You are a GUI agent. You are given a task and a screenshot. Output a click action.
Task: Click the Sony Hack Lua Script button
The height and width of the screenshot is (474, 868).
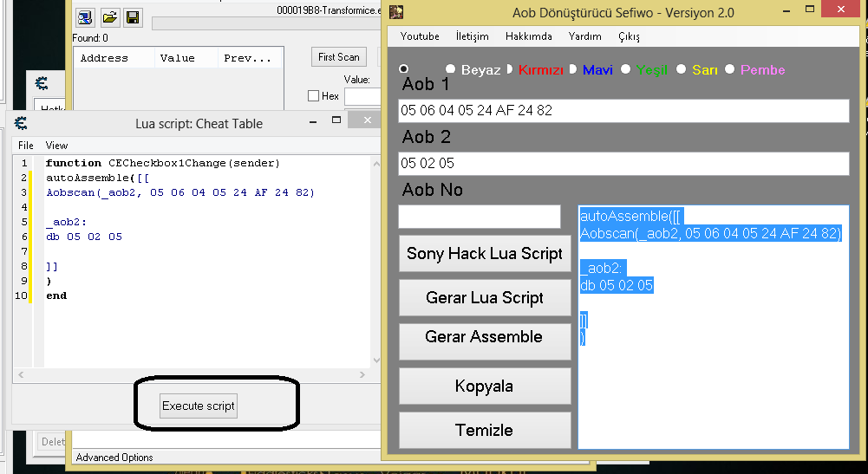[x=485, y=254]
